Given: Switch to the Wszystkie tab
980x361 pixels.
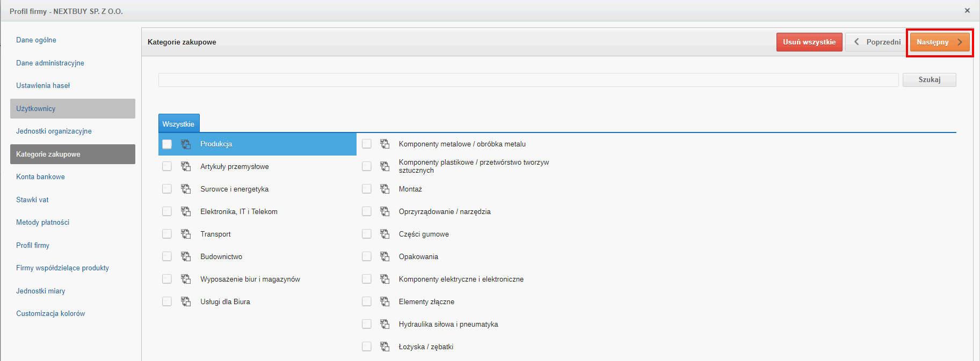Looking at the screenshot, I should click(178, 124).
